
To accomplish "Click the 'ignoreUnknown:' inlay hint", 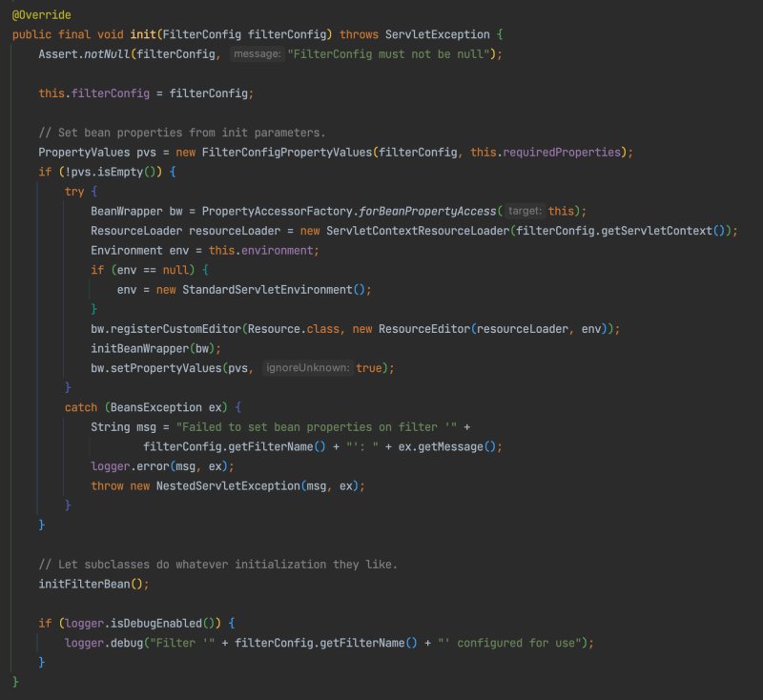I will (x=307, y=368).
